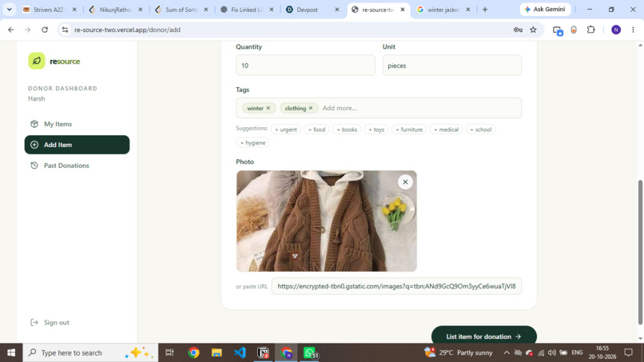Close the Devpost tab
644x362 pixels.
[337, 10]
